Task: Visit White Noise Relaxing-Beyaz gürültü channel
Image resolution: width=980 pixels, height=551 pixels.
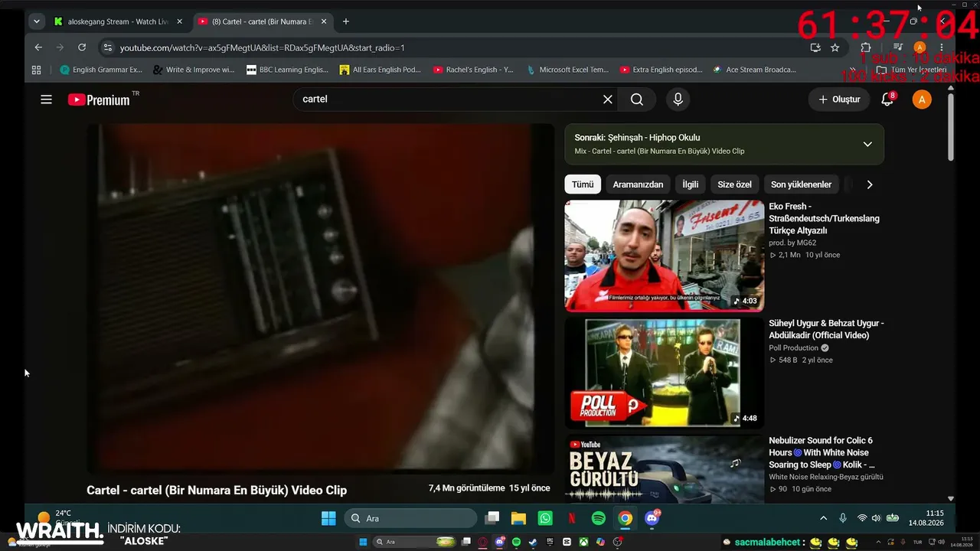Action: (826, 477)
